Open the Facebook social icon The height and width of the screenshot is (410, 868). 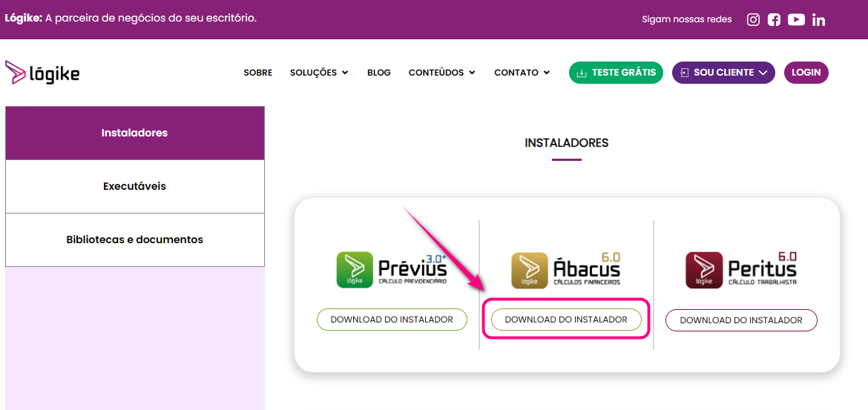pyautogui.click(x=774, y=20)
